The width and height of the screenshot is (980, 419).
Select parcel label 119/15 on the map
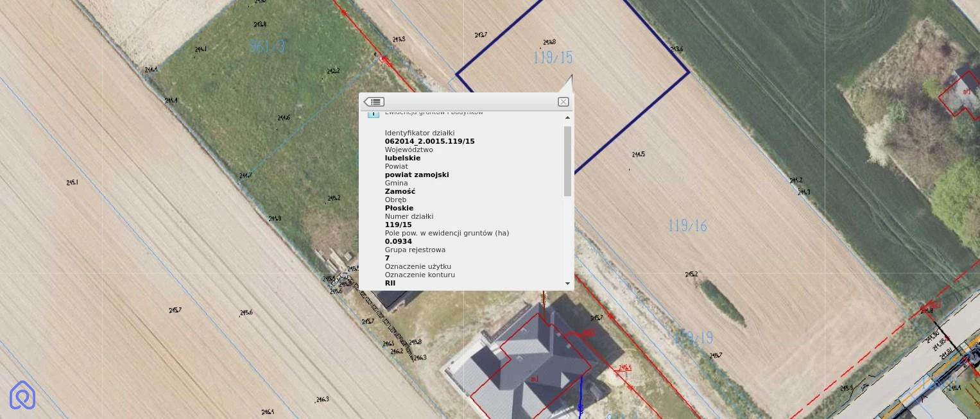pos(552,58)
